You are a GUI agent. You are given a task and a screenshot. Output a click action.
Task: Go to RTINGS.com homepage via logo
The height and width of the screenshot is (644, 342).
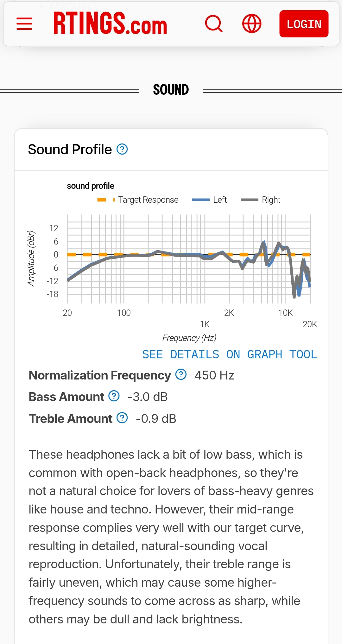coord(110,24)
